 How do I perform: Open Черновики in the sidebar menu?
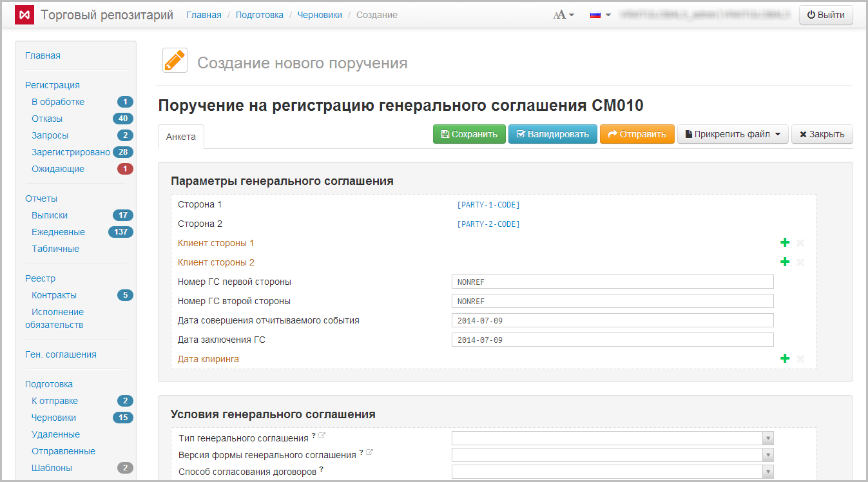click(x=54, y=418)
